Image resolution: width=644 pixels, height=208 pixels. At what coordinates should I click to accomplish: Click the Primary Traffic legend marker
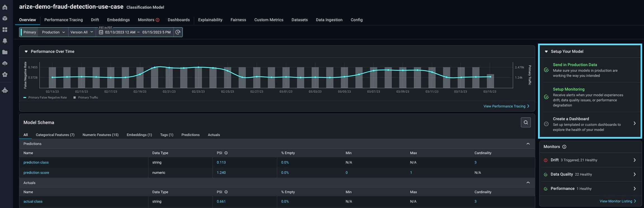click(74, 98)
